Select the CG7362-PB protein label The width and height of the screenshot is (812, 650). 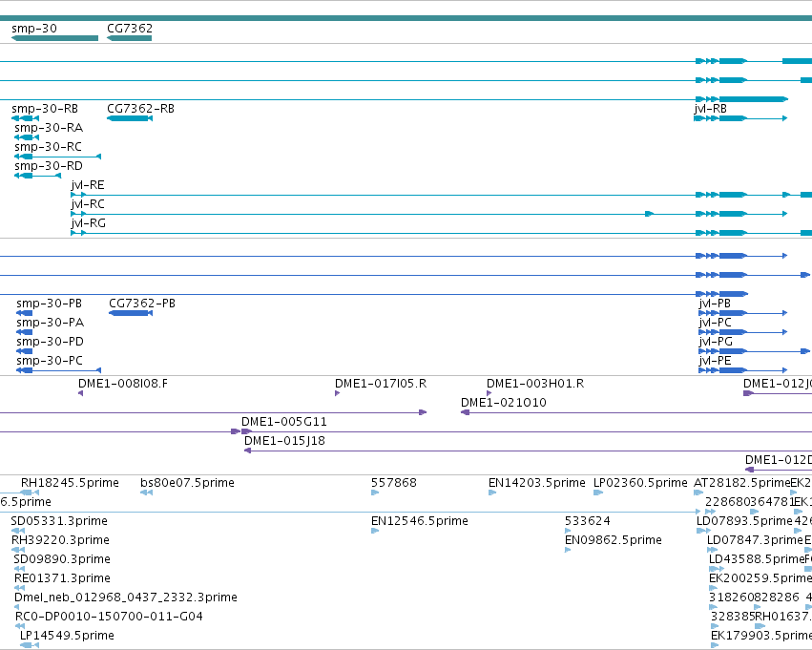click(142, 304)
